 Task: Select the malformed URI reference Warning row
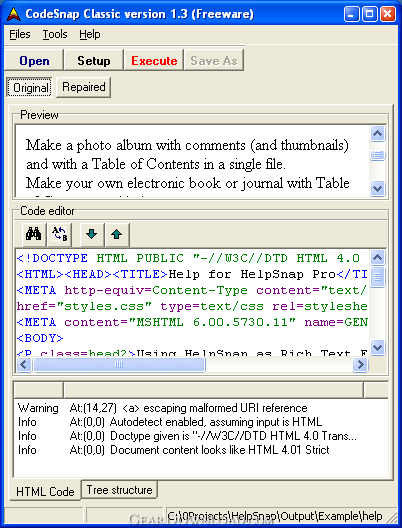(201, 408)
